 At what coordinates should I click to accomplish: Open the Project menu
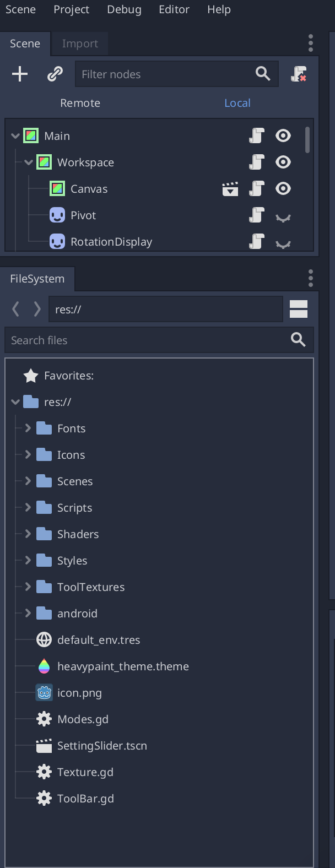[71, 9]
